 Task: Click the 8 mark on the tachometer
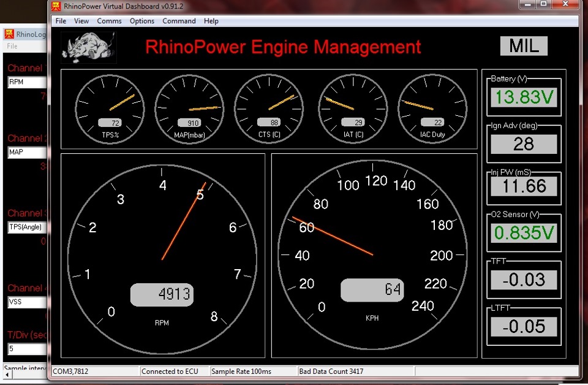point(214,316)
